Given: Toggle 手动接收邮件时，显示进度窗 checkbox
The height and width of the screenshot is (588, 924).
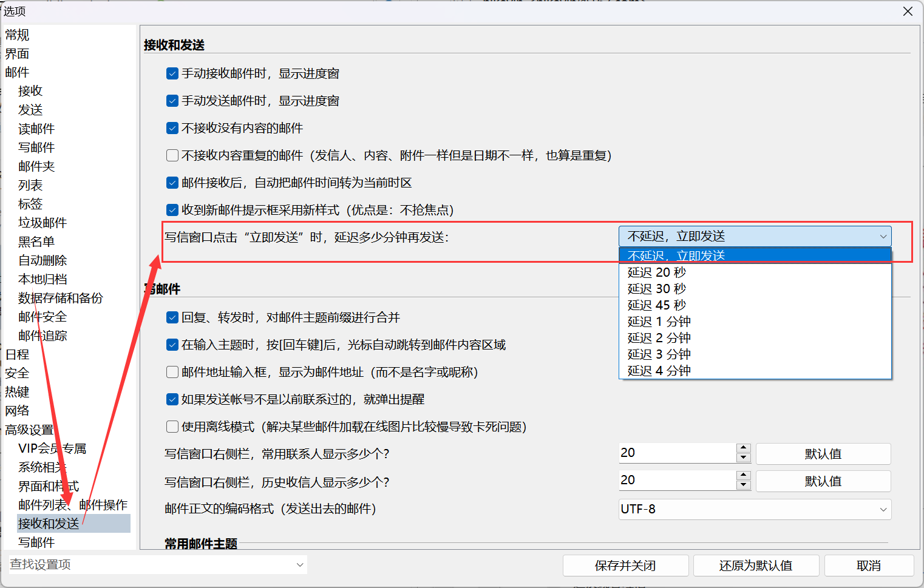Looking at the screenshot, I should click(x=172, y=73).
